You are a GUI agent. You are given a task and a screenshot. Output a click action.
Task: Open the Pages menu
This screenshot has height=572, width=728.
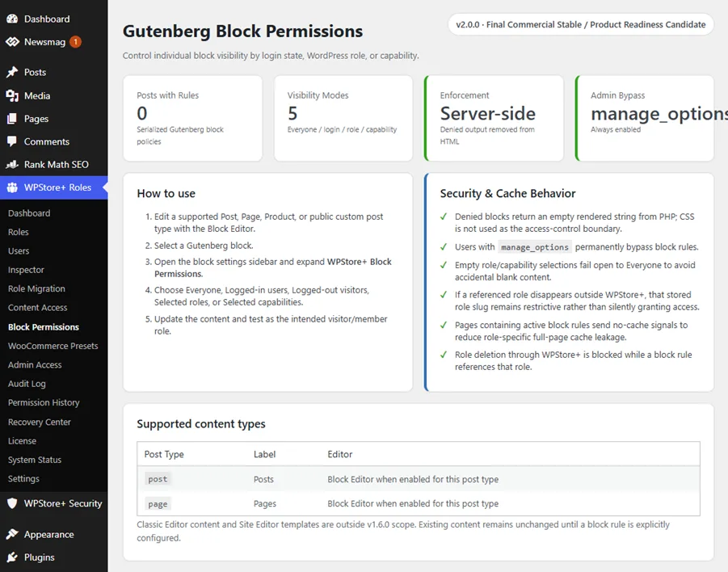tap(54, 119)
